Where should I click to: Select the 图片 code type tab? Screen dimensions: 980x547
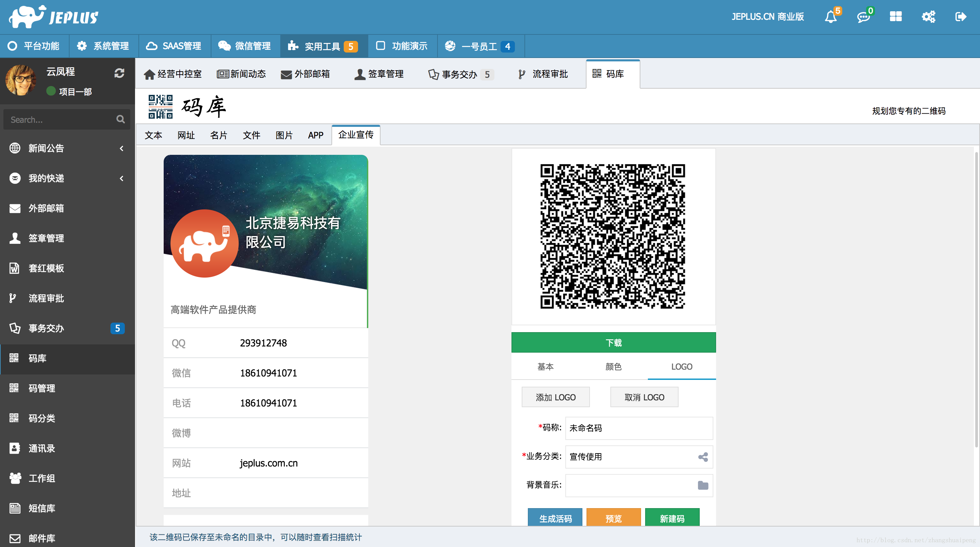(x=284, y=135)
